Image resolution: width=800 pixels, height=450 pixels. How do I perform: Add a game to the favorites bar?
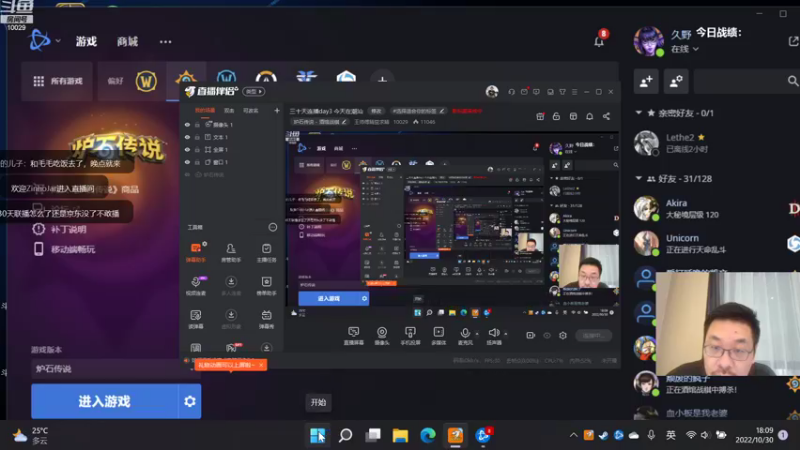382,79
